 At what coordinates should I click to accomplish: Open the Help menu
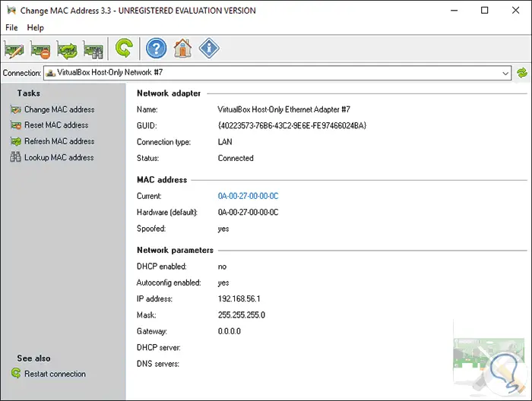36,27
